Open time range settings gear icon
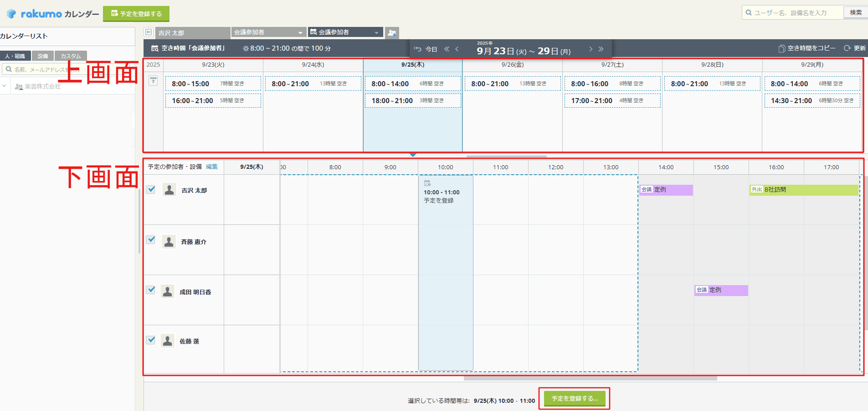Image resolution: width=868 pixels, height=411 pixels. [x=246, y=48]
